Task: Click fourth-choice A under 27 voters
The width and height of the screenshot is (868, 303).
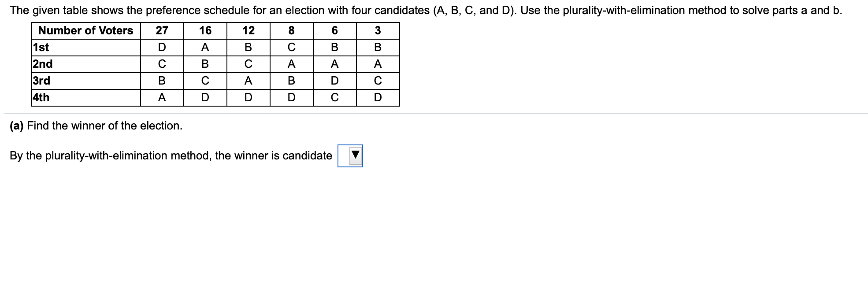Action: click(162, 98)
